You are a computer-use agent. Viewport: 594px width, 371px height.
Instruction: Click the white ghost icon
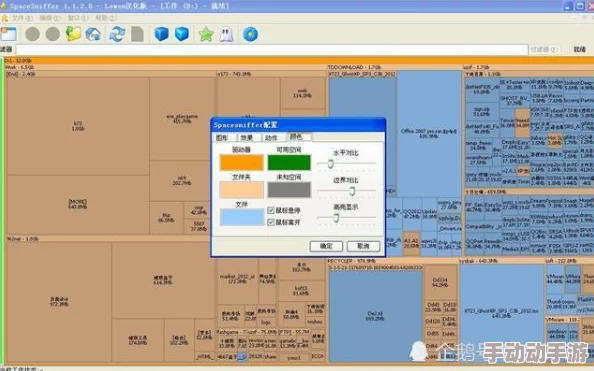click(x=227, y=34)
